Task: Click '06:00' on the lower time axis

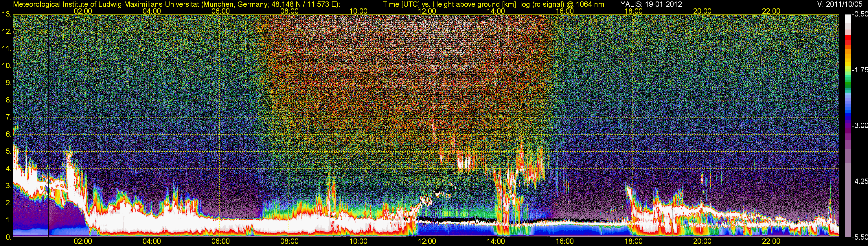Action: [x=221, y=242]
